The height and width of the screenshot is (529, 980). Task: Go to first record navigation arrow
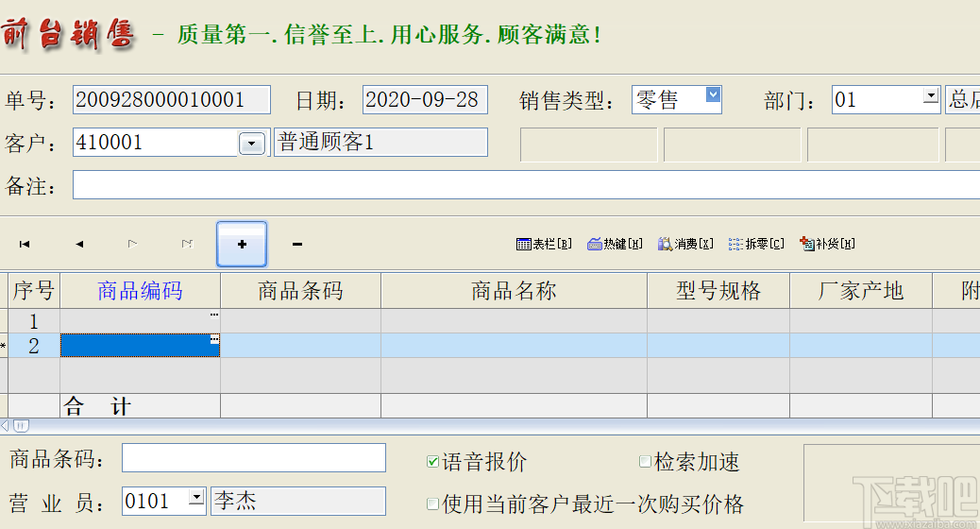click(25, 244)
